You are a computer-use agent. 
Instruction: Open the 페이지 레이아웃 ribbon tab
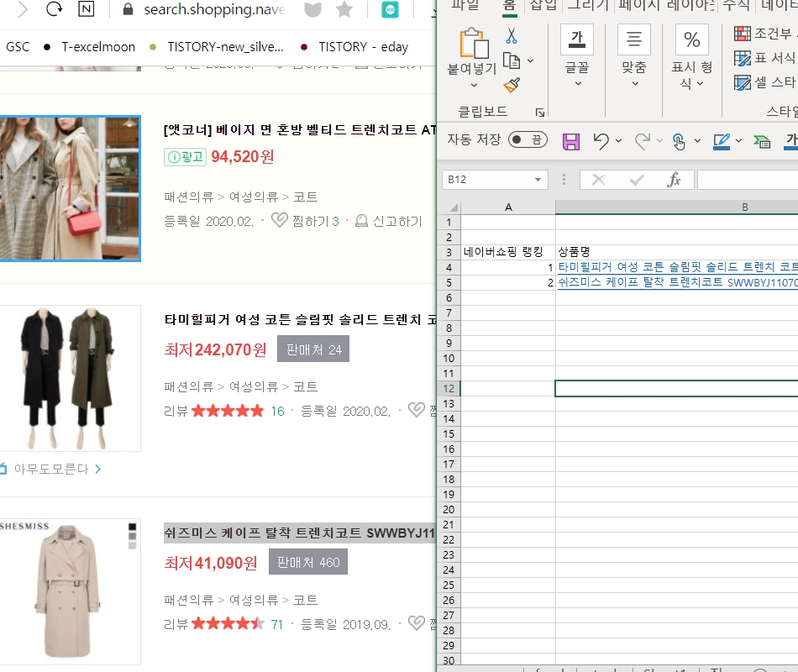pos(666,5)
